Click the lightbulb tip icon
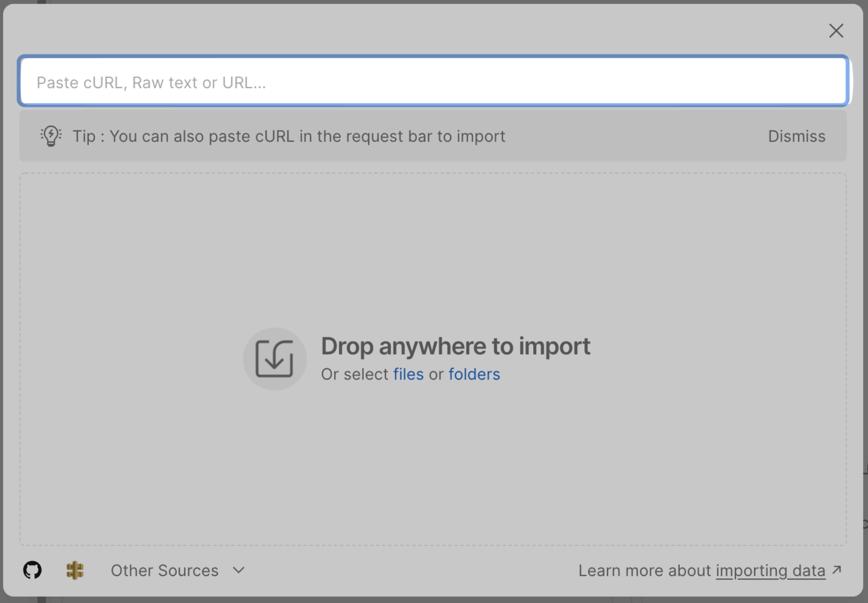 (51, 136)
